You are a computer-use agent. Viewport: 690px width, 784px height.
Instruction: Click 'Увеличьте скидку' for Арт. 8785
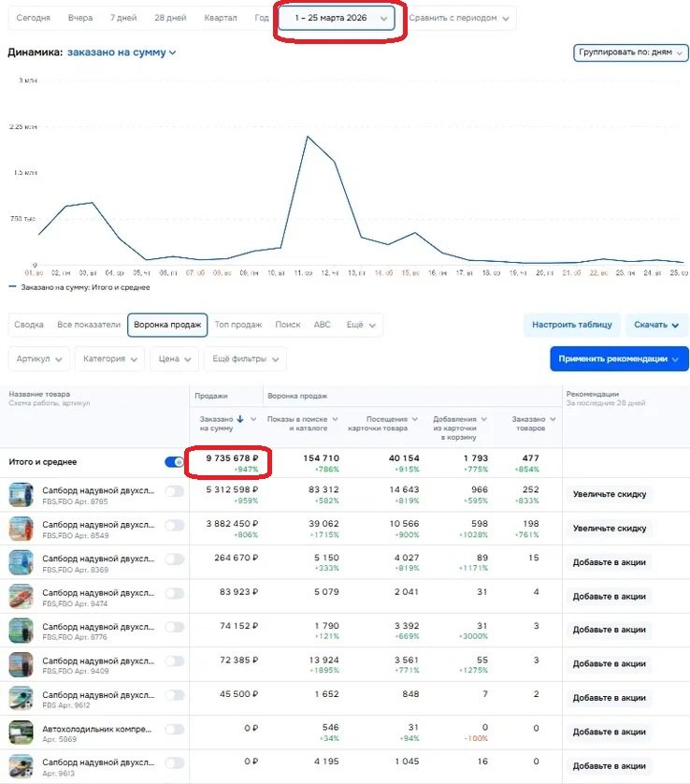[x=609, y=495]
